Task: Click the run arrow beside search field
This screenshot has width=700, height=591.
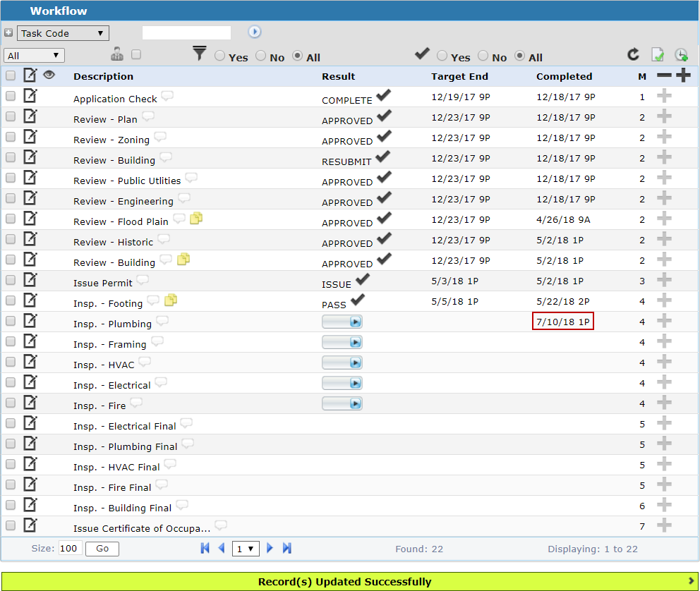Action: (x=255, y=32)
